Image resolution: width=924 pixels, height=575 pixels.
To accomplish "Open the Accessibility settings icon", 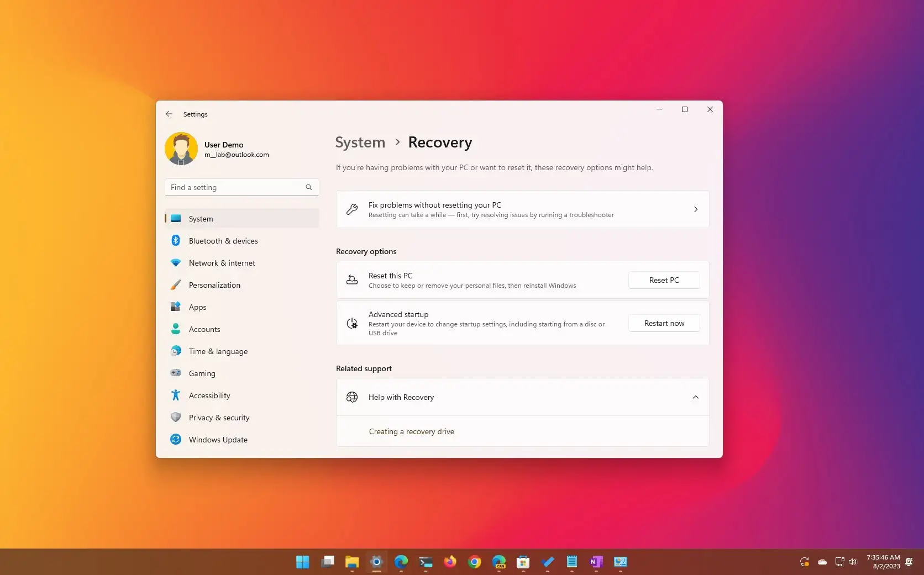I will (x=176, y=395).
